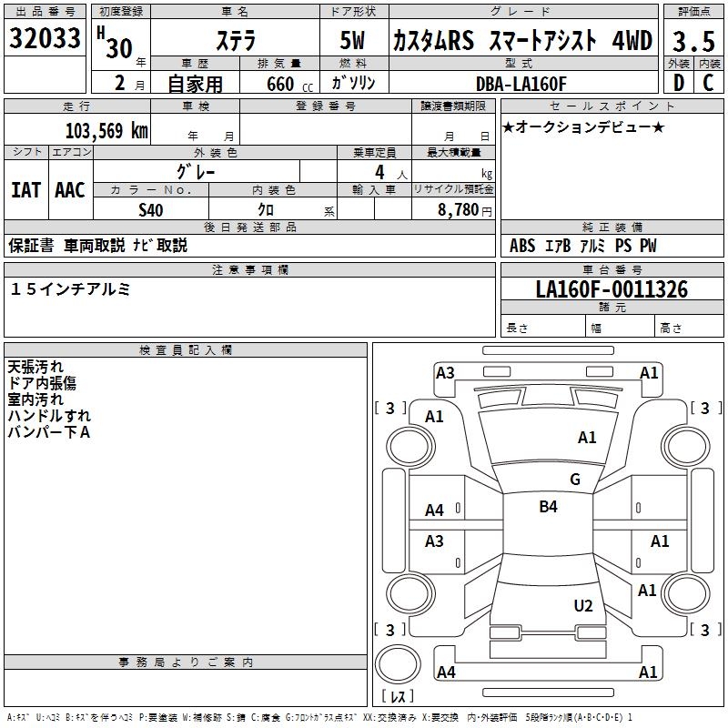728x728 pixels.
Task: Click the damage code legend line
Action: pos(319,718)
